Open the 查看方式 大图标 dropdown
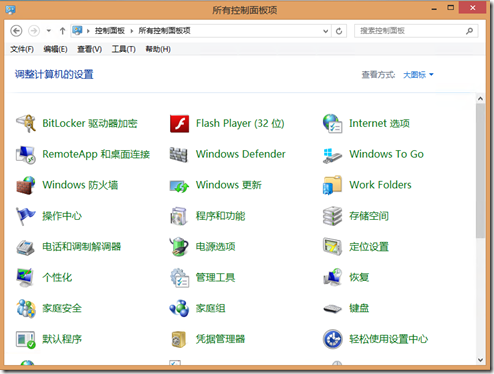This screenshot has width=494, height=374. click(418, 75)
